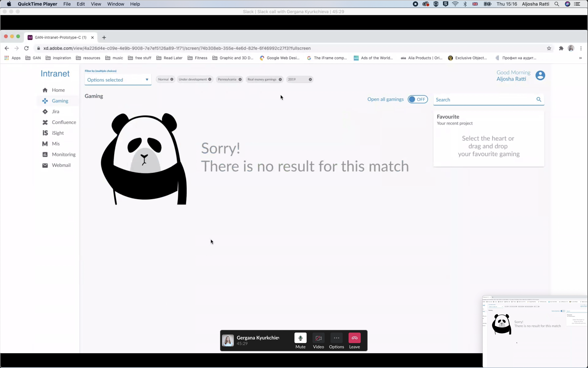
Task: Toggle the Open all gamings switch
Action: (x=418, y=99)
